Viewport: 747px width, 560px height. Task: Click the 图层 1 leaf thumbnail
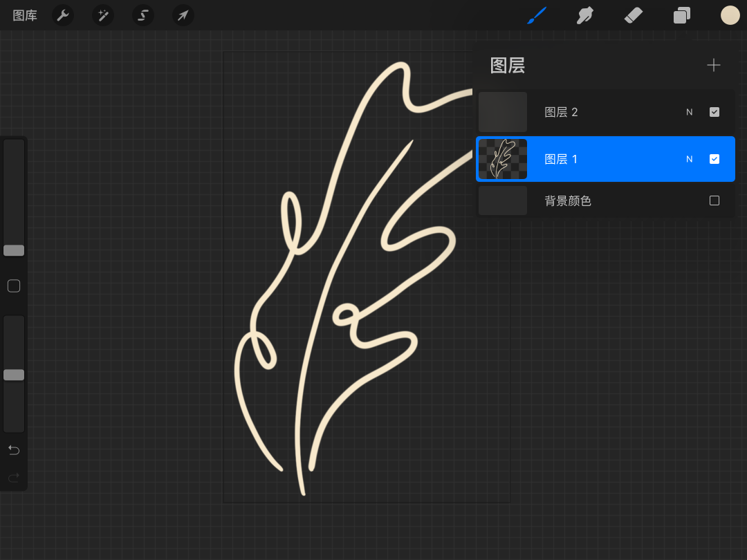click(x=503, y=159)
